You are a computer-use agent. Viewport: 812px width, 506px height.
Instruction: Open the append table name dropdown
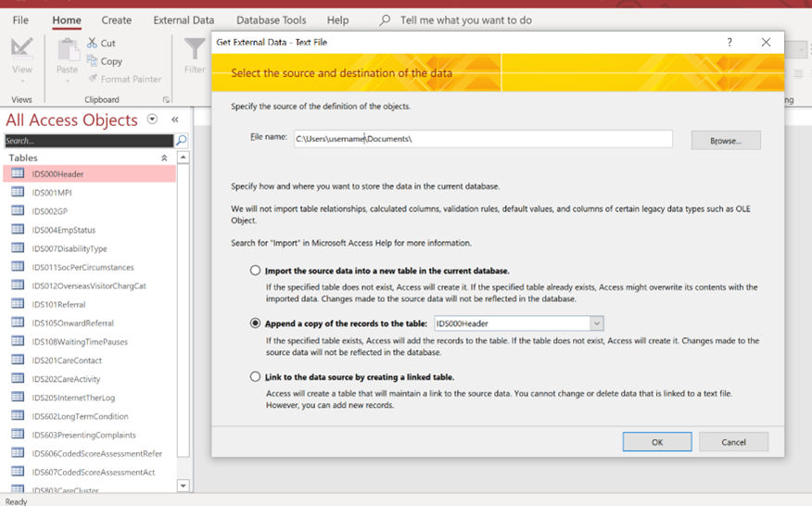pos(597,323)
